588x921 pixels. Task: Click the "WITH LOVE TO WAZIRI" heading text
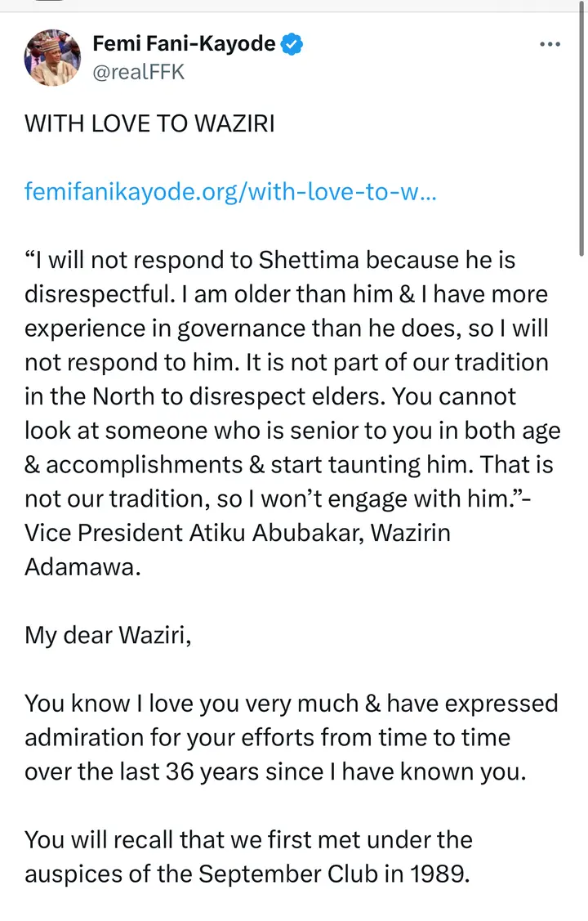(x=149, y=124)
